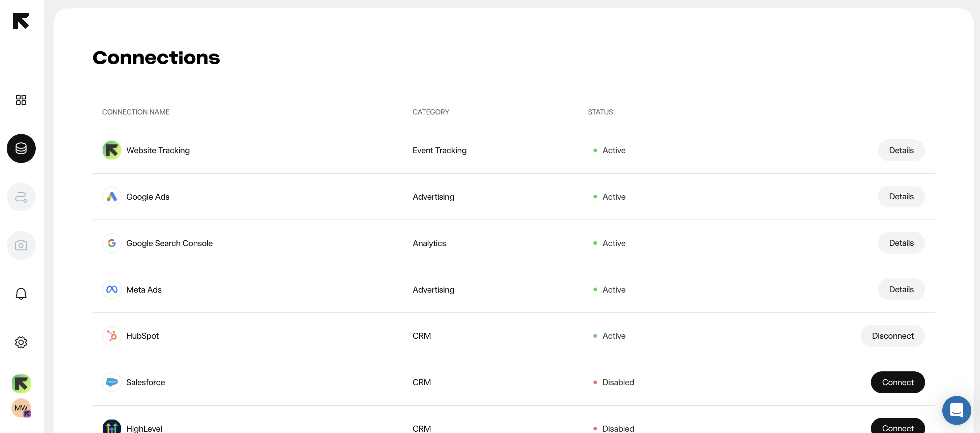Click Meta Ads Advertising category cell

(433, 290)
